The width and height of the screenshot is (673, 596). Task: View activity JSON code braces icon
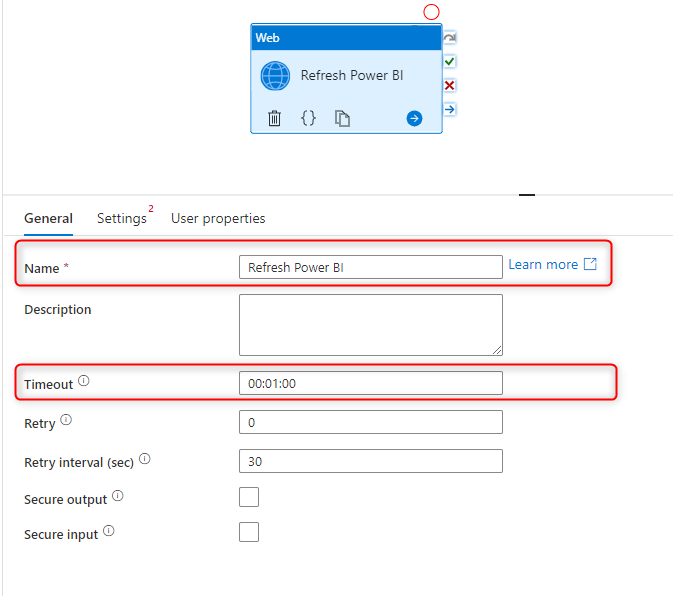(308, 118)
